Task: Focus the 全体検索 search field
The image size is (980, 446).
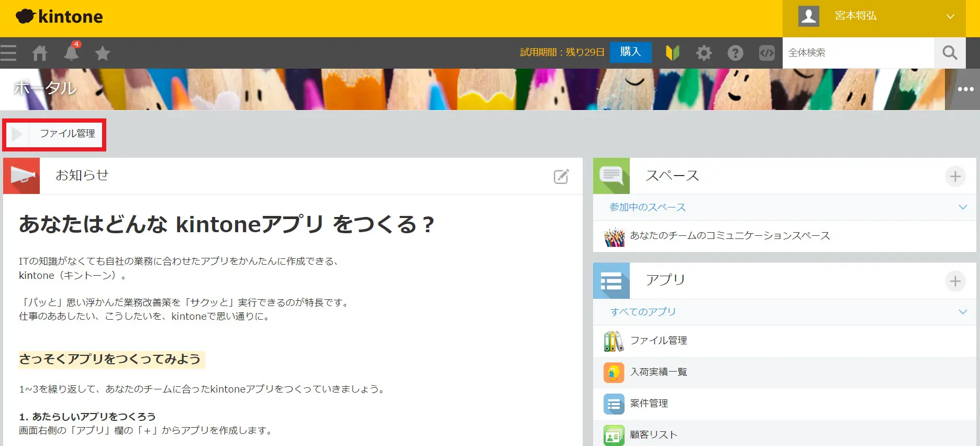Action: (859, 52)
